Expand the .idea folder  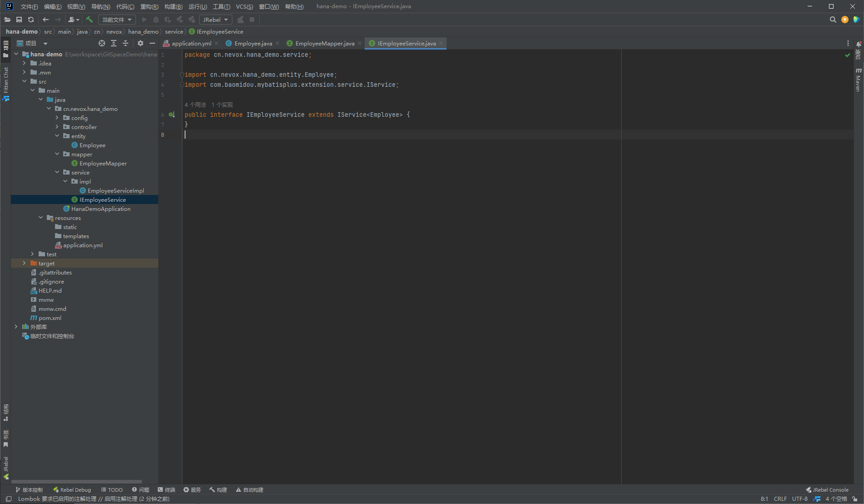(x=24, y=63)
